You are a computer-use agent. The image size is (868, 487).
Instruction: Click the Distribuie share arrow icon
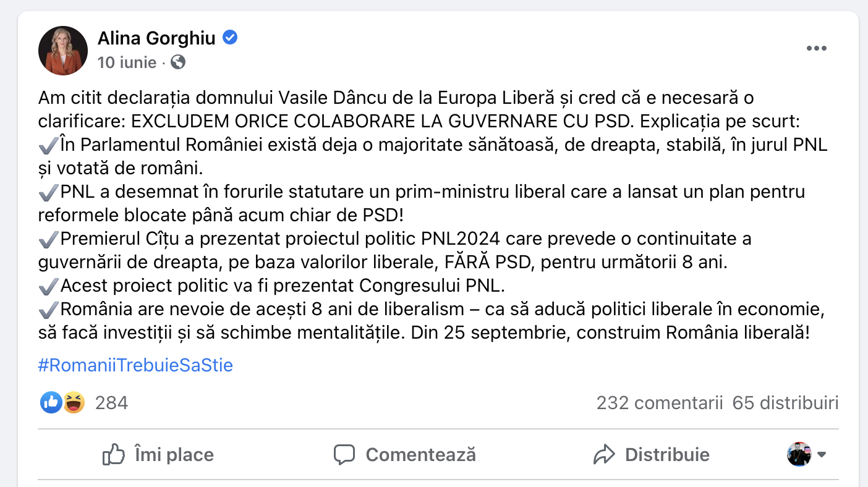pyautogui.click(x=603, y=455)
